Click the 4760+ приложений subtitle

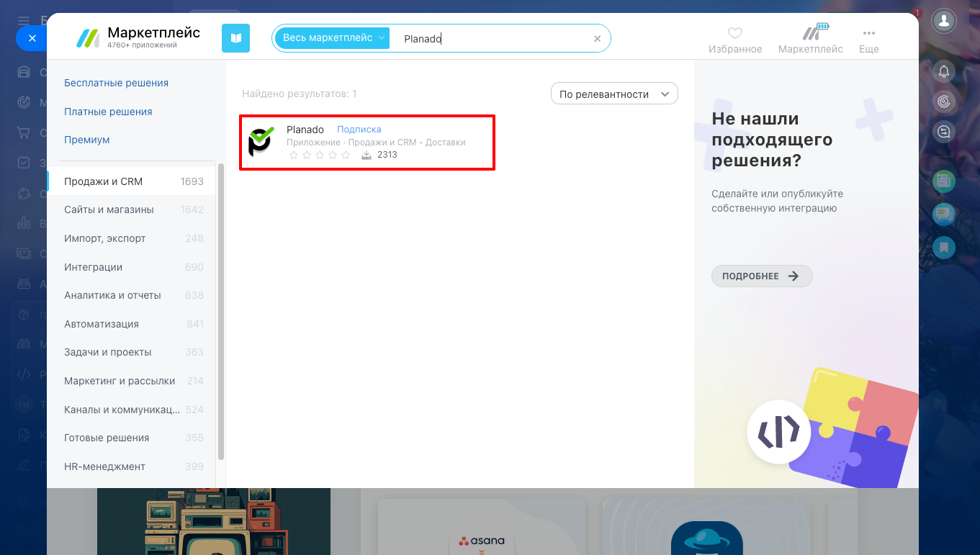tap(142, 45)
